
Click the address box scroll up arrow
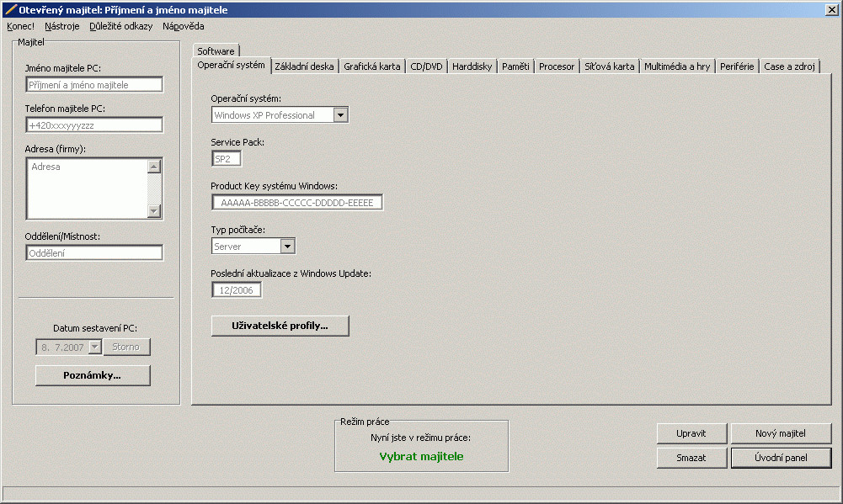[x=154, y=166]
